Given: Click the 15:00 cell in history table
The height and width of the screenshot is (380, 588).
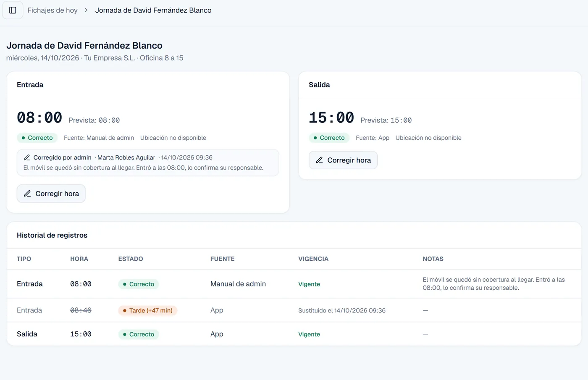Looking at the screenshot, I should pos(81,334).
